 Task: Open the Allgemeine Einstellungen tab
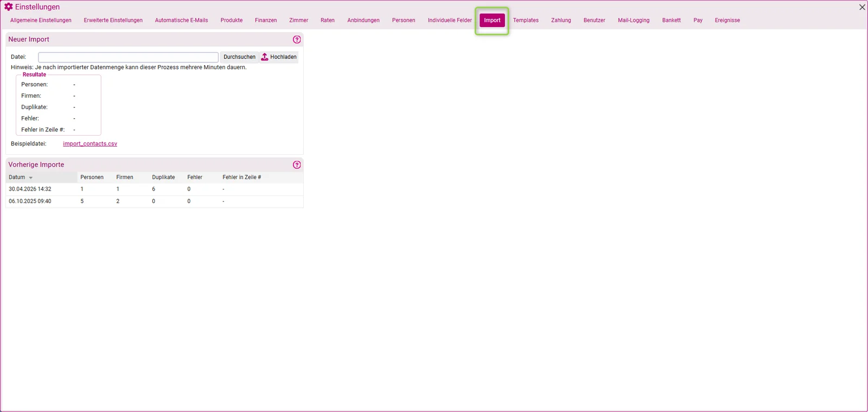point(41,21)
